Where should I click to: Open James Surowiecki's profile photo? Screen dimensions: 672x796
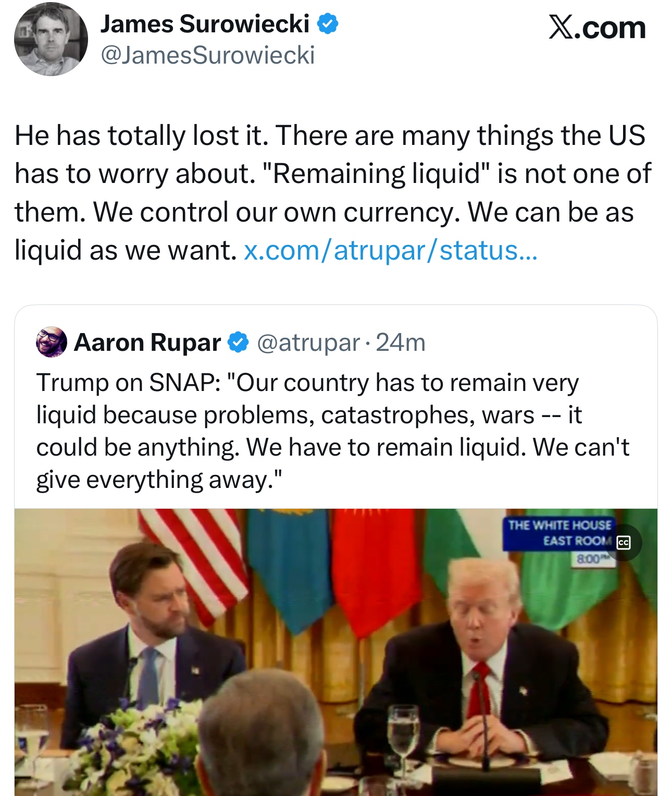coord(51,40)
